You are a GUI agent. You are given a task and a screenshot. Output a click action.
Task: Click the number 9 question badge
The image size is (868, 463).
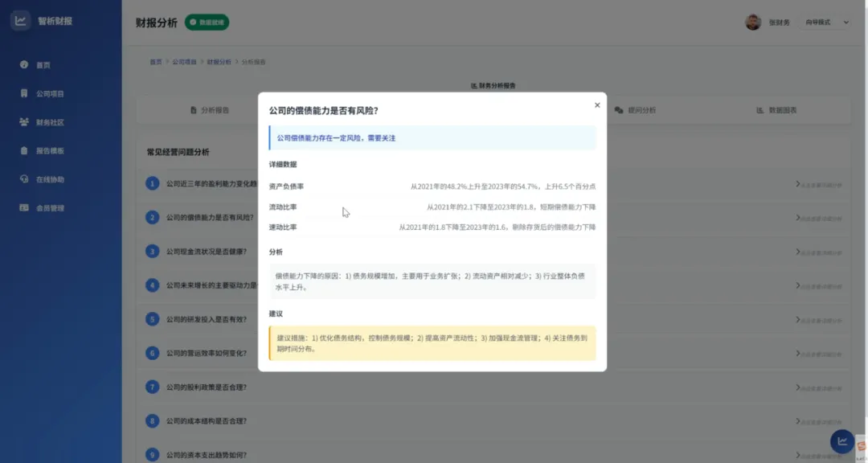pyautogui.click(x=152, y=455)
